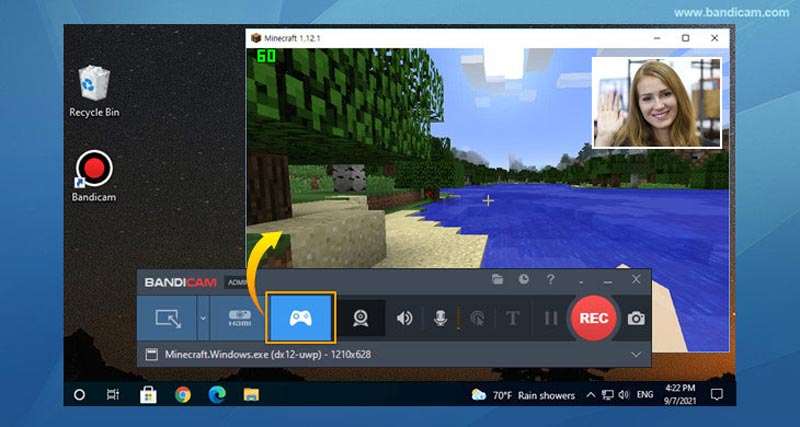
Task: Toggle speaker sound recording
Action: 405,318
